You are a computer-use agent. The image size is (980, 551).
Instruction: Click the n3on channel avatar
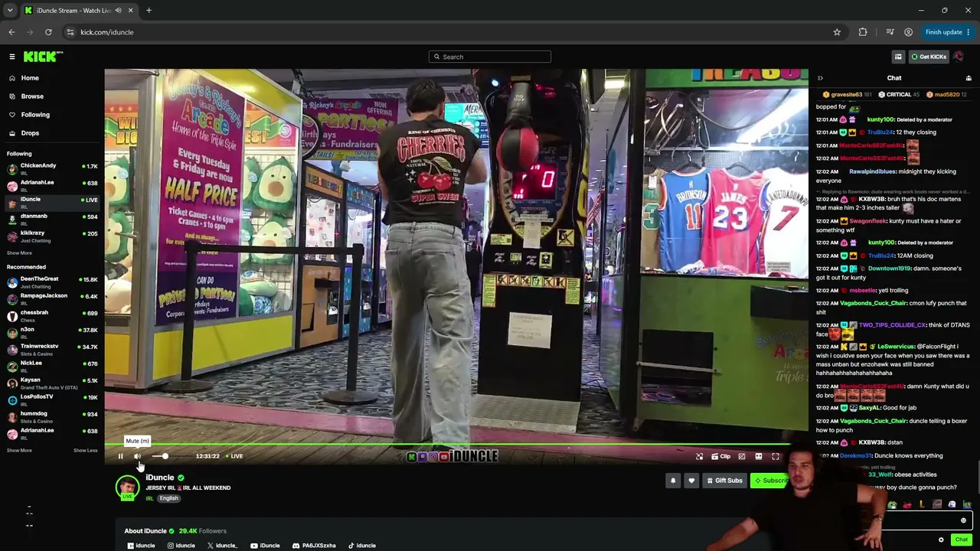click(12, 332)
